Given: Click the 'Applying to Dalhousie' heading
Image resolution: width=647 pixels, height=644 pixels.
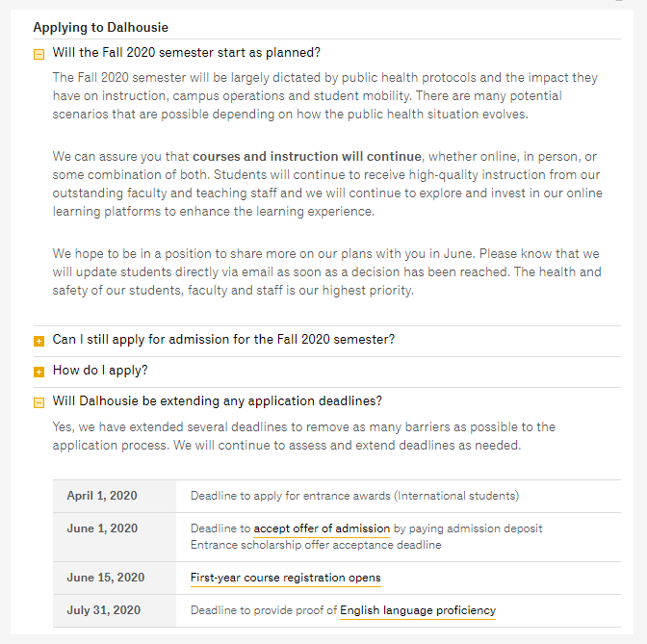Looking at the screenshot, I should [x=101, y=27].
